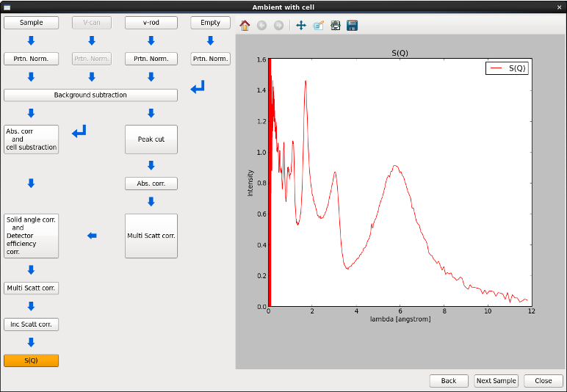Click the Home reset view icon
Viewport: 567px width, 392px height.
[x=245, y=25]
